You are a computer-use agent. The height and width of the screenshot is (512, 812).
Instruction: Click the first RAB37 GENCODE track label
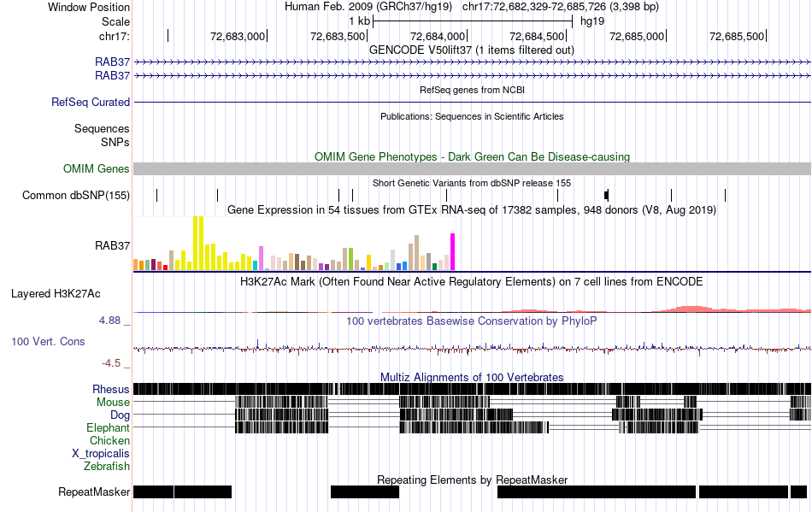point(112,62)
